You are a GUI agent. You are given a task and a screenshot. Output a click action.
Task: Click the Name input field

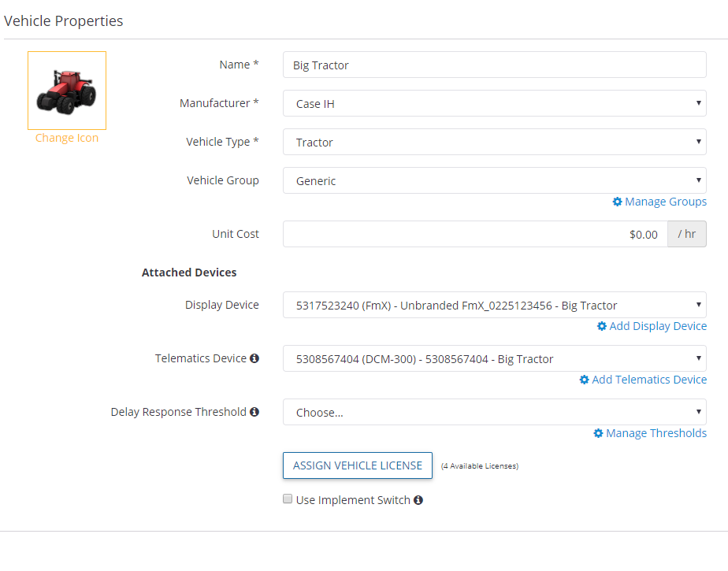495,65
